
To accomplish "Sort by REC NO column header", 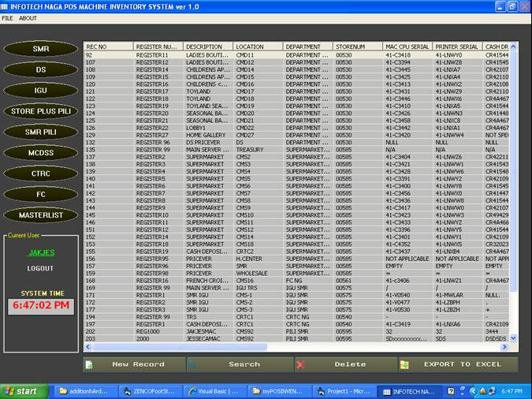I will tap(108, 47).
